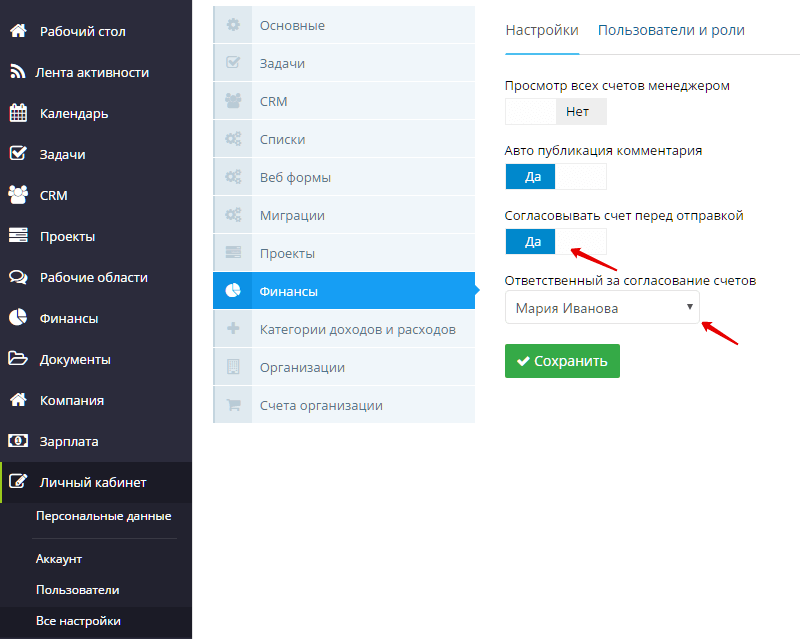
Task: Click the home icon beside Рабочий стол
Action: click(x=17, y=31)
